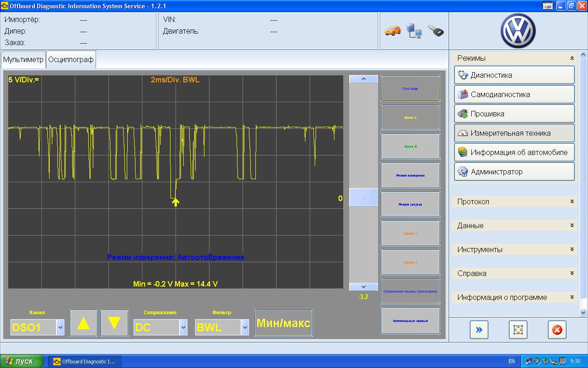Viewport: 588px width, 368px height.
Task: Open Самодиагностика mode
Action: (514, 94)
